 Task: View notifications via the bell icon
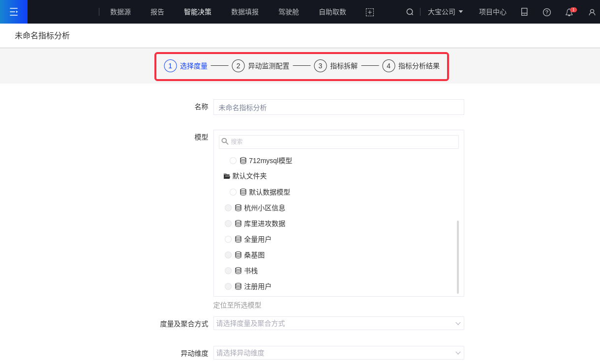pyautogui.click(x=569, y=12)
